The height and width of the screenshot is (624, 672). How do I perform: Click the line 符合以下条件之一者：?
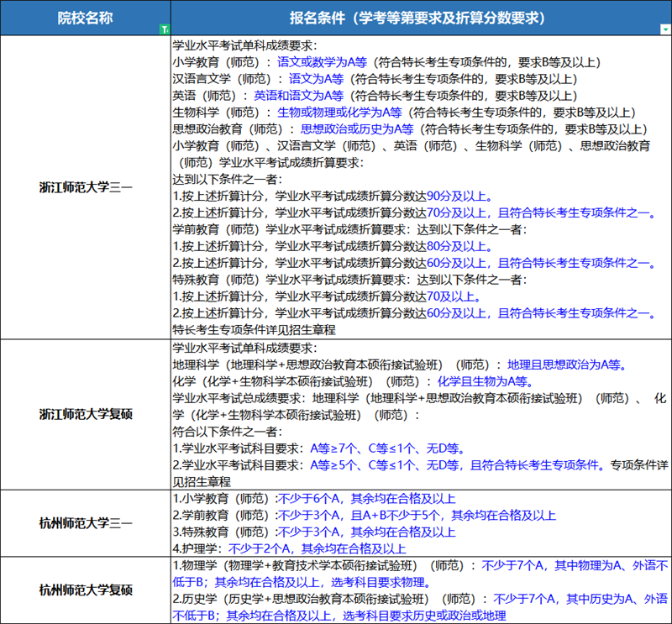[227, 432]
